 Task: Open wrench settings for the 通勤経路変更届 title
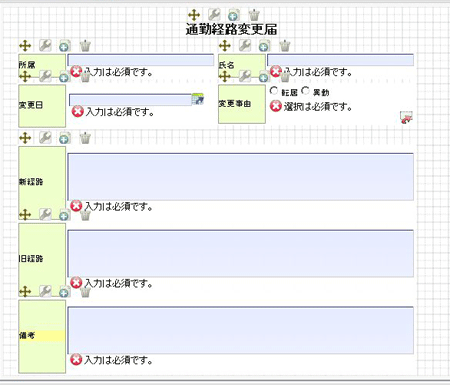point(214,14)
